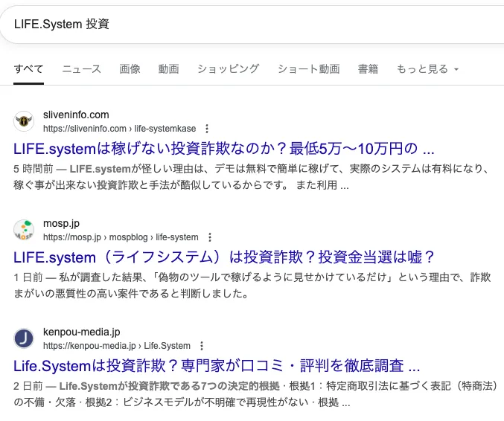Switch to the ニュース tab
Screen dimensions: 504x421
pos(82,69)
